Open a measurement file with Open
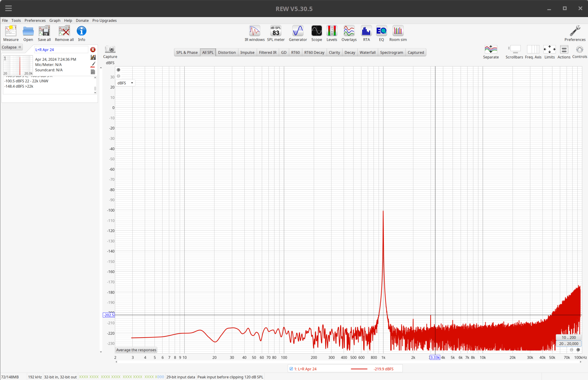Viewport: 588px width, 380px height. click(28, 34)
